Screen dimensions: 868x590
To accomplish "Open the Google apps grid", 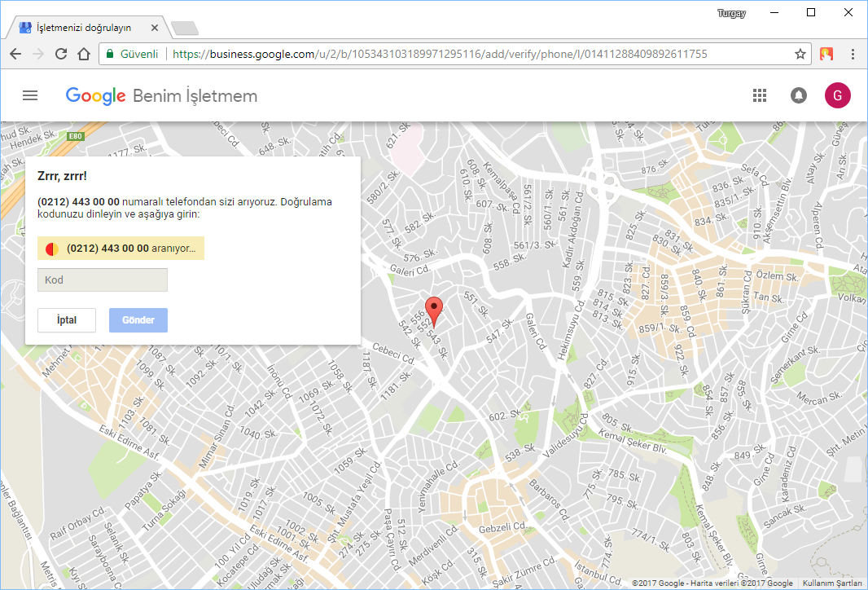I will click(760, 96).
